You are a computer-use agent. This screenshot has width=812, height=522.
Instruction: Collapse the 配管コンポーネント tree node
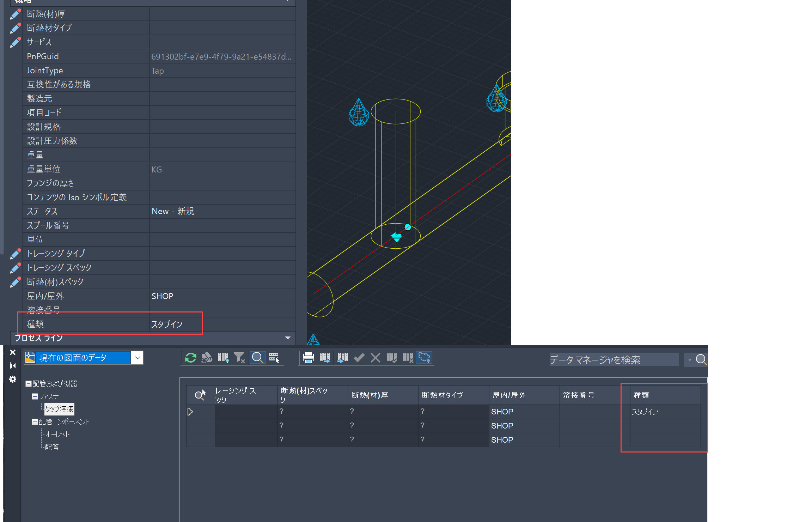(35, 422)
